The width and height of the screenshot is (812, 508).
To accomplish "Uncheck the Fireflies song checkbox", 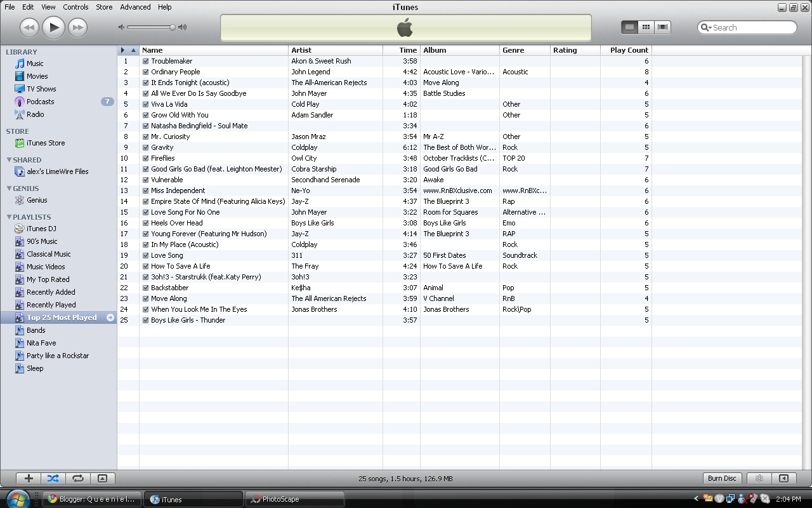I will [146, 159].
